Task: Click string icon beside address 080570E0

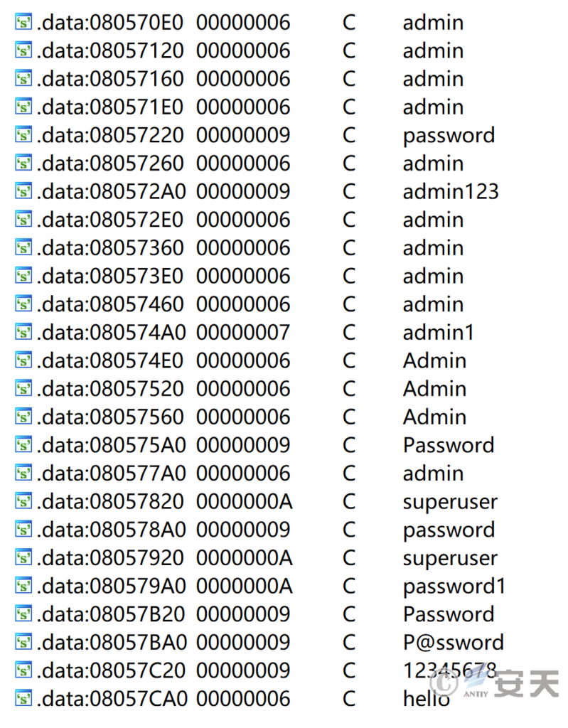Action: pyautogui.click(x=23, y=22)
